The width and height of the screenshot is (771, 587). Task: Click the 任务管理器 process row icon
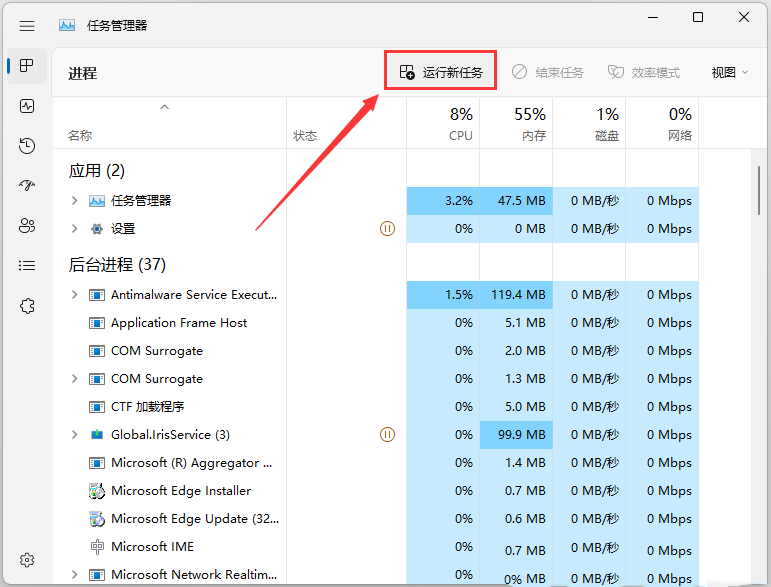(97, 201)
